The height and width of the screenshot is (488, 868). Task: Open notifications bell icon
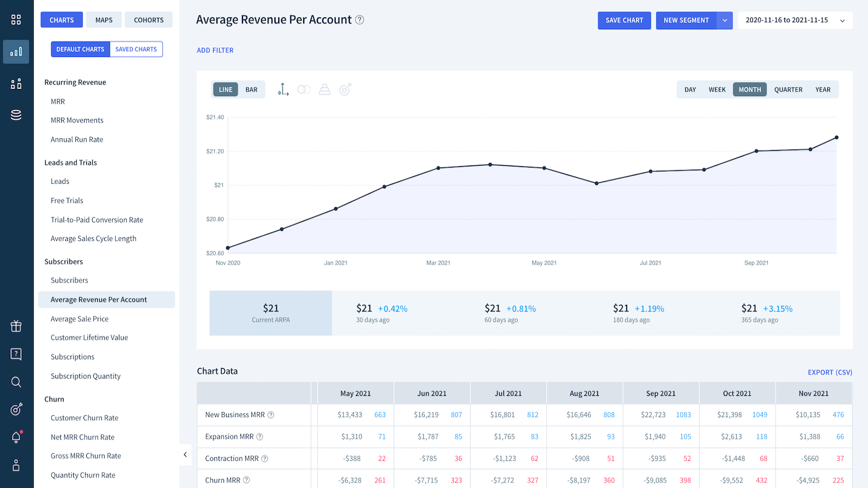[16, 437]
